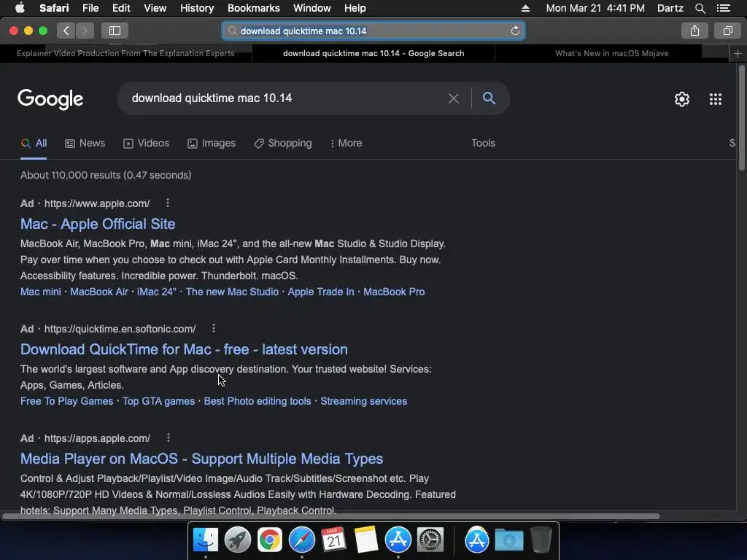Open Finder from the Dock
This screenshot has width=747, height=560.
click(x=206, y=540)
